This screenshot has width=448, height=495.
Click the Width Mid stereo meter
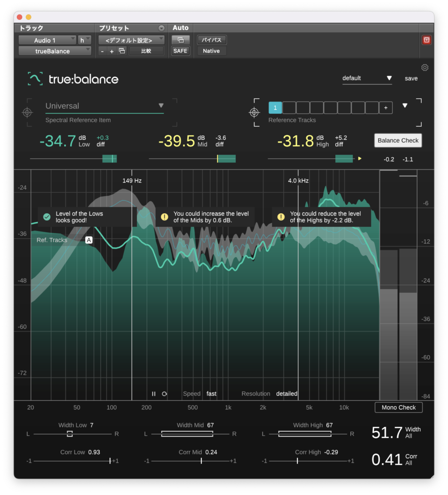point(190,434)
